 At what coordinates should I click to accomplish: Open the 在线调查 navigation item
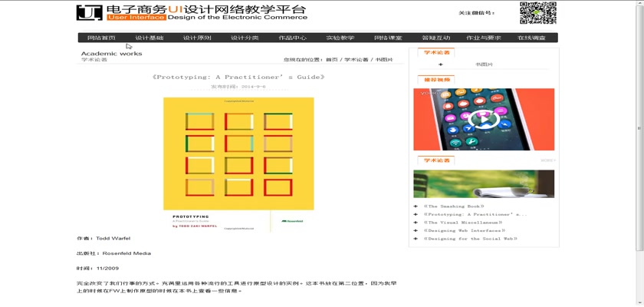531,38
